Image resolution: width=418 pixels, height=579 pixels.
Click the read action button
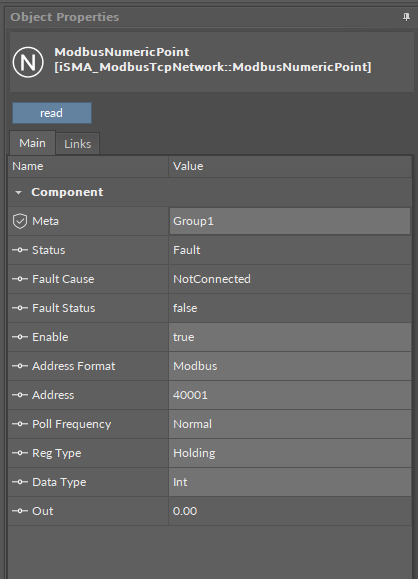click(x=52, y=113)
